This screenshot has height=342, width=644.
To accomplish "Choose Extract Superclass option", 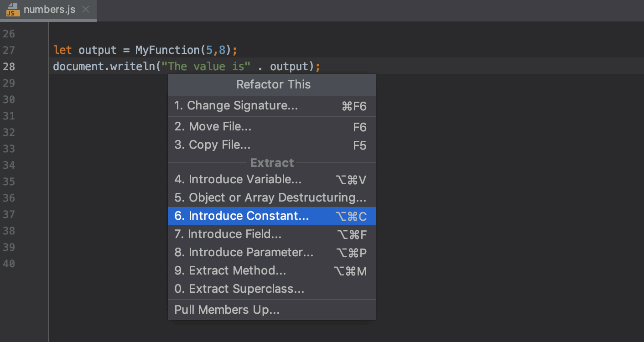I will 272,289.
